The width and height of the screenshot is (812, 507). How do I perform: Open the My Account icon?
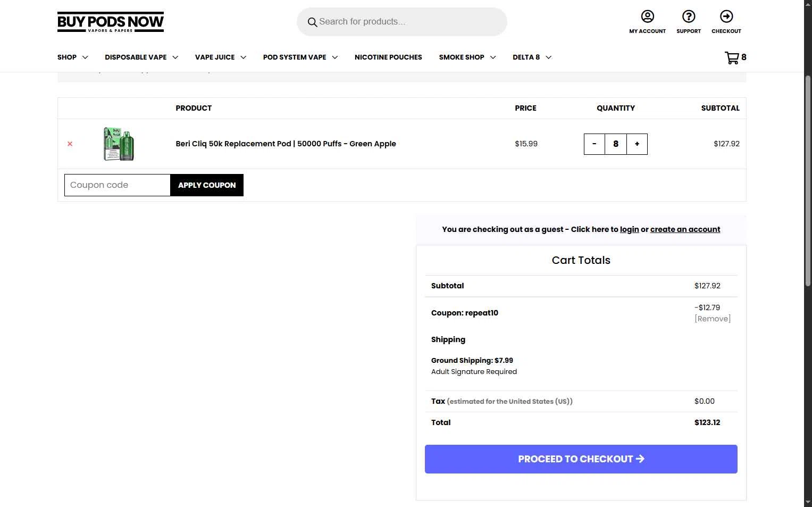647,16
